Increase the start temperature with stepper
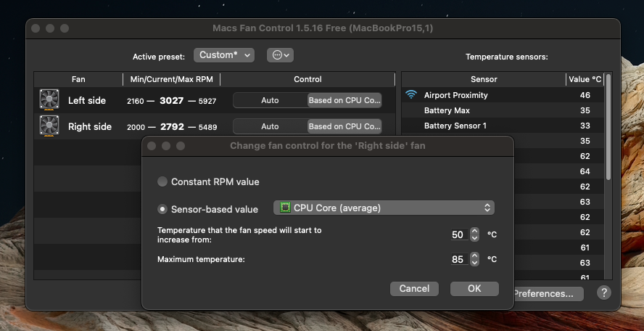Image resolution: width=644 pixels, height=331 pixels. click(x=474, y=231)
